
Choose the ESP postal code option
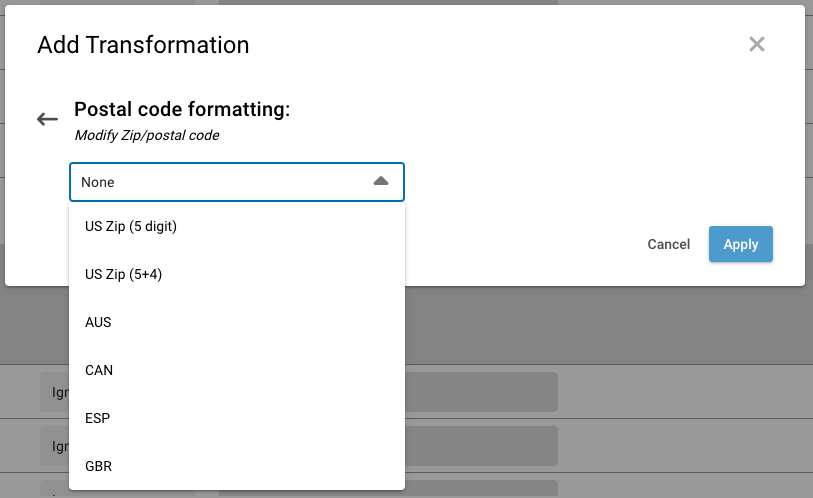point(97,418)
